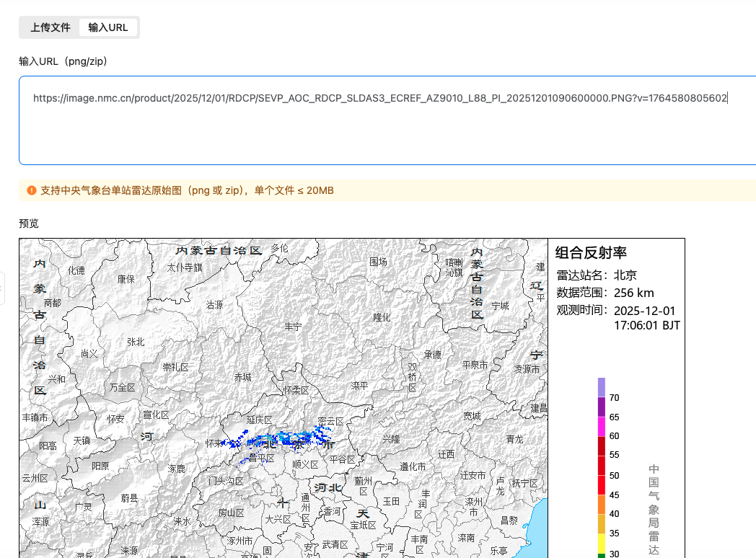Click the 数据范围 256 km value
756x558 pixels.
point(633,293)
